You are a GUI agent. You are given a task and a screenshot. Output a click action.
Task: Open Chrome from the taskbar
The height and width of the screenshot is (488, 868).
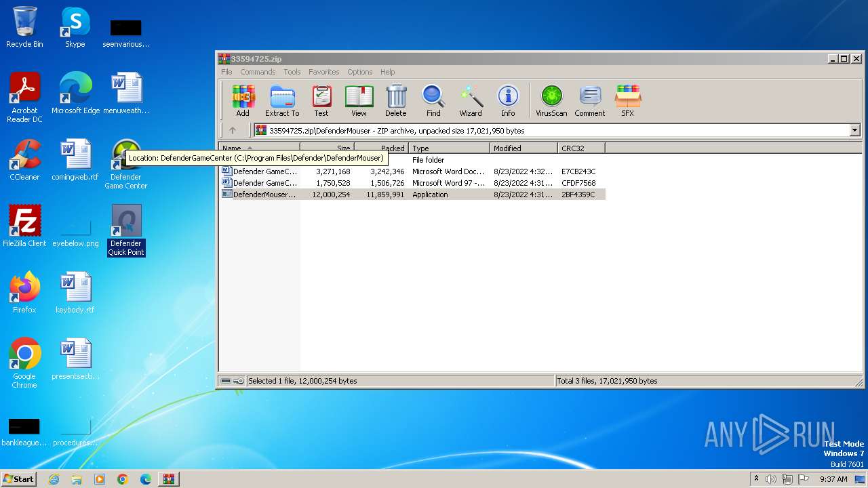(x=123, y=479)
